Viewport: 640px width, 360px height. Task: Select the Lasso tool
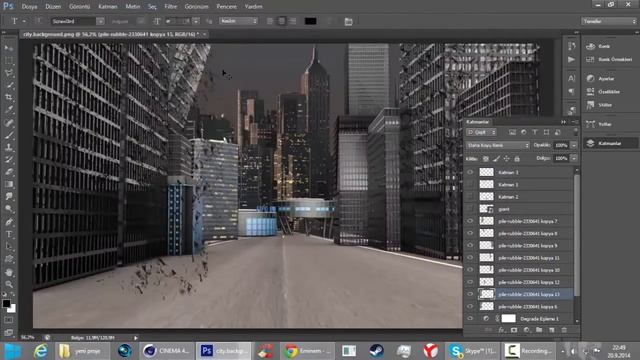[9, 73]
